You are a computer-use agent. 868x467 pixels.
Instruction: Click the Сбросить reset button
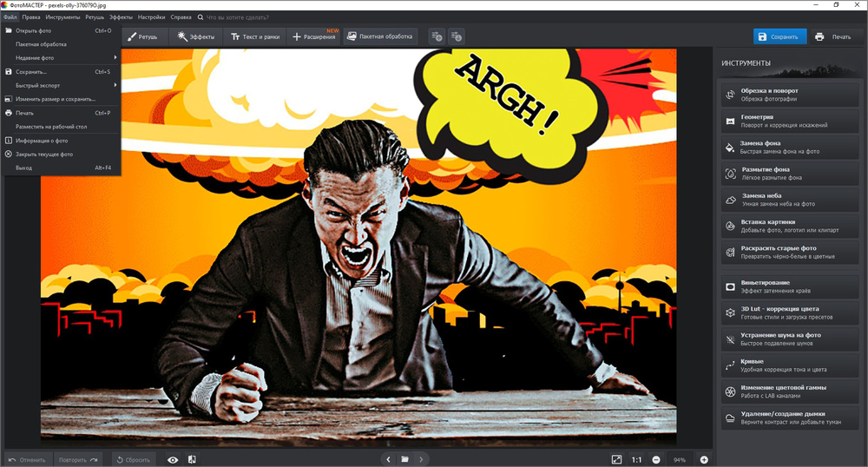click(133, 459)
